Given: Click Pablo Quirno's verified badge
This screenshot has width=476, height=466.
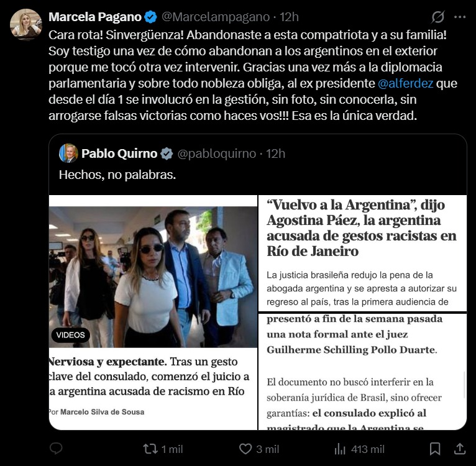Looking at the screenshot, I should coord(167,153).
